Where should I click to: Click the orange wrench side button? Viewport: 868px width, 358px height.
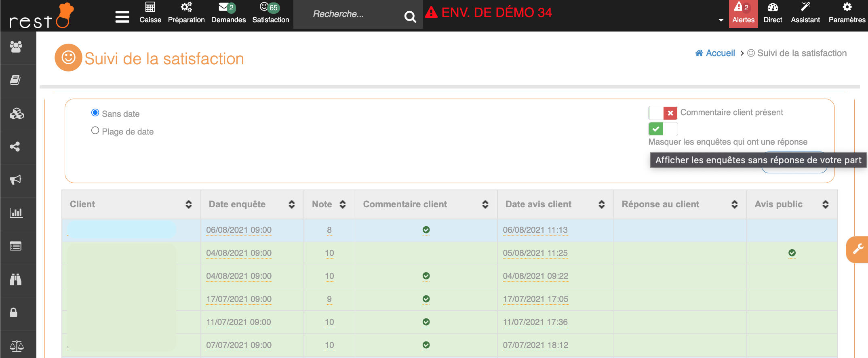click(857, 249)
